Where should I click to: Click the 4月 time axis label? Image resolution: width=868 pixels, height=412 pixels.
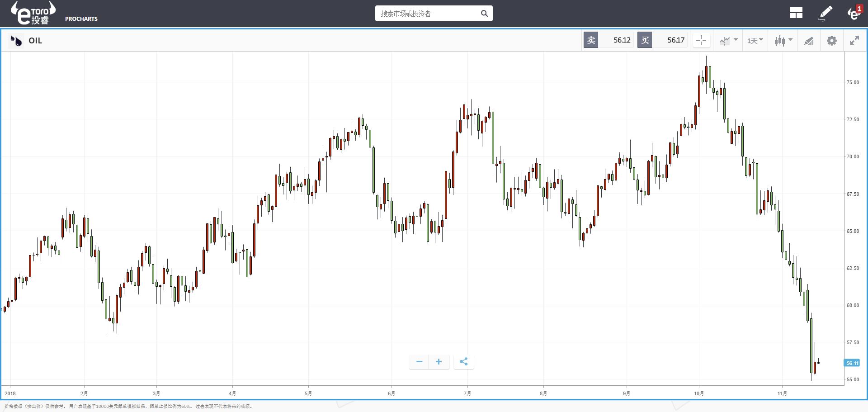[x=232, y=393]
